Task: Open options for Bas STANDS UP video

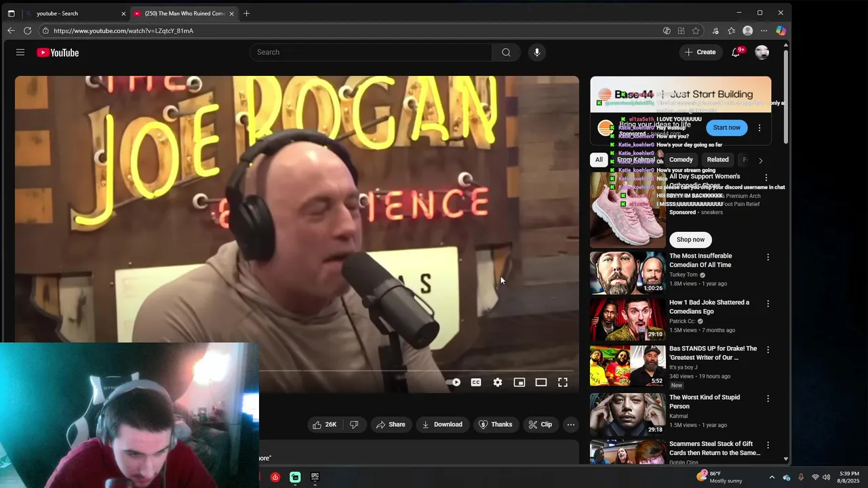Action: coord(768,350)
